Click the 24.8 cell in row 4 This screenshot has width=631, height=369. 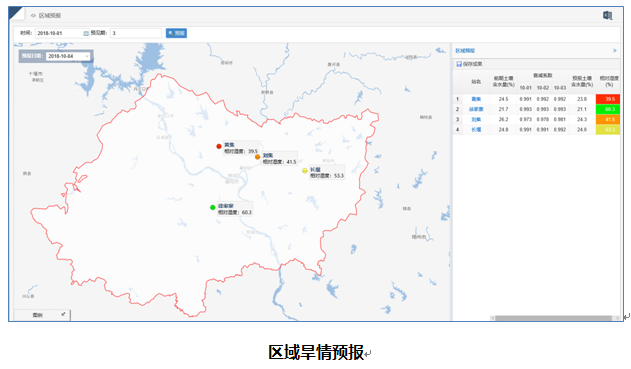pos(503,130)
